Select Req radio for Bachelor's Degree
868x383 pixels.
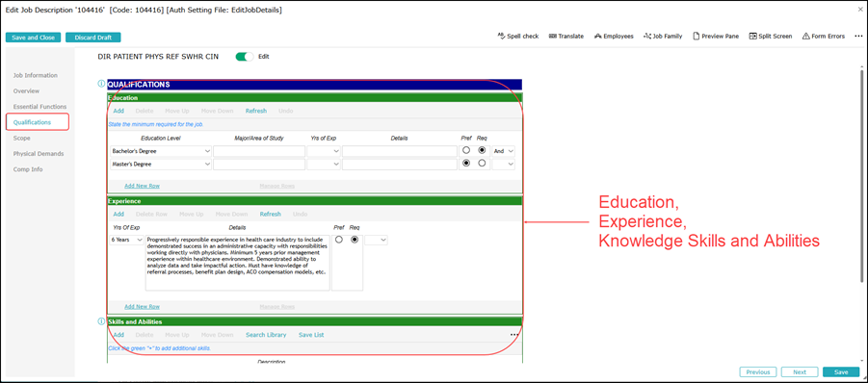[x=482, y=150]
